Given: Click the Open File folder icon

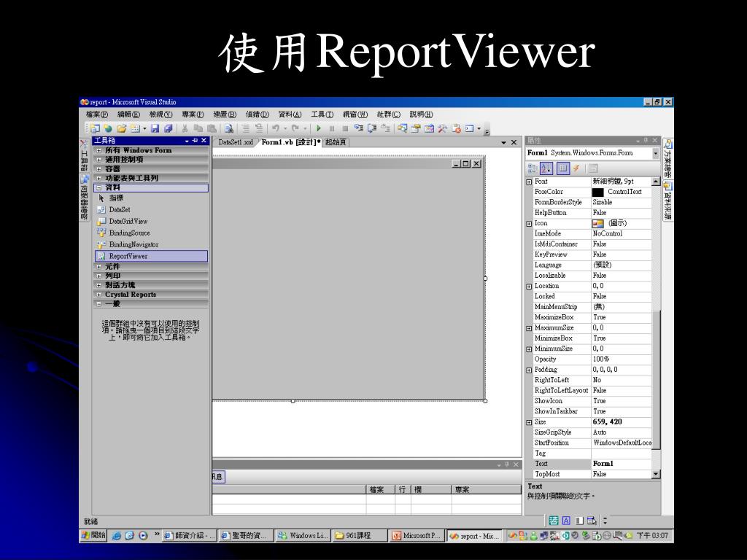Looking at the screenshot, I should click(122, 128).
